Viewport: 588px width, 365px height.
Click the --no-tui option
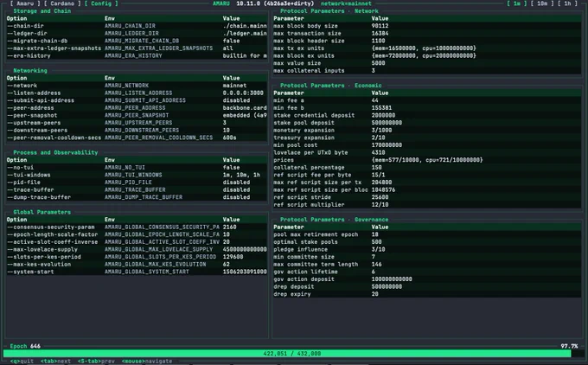coord(20,168)
